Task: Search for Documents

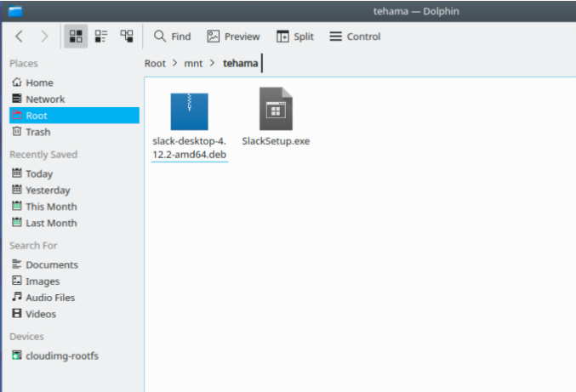Action: point(74,264)
